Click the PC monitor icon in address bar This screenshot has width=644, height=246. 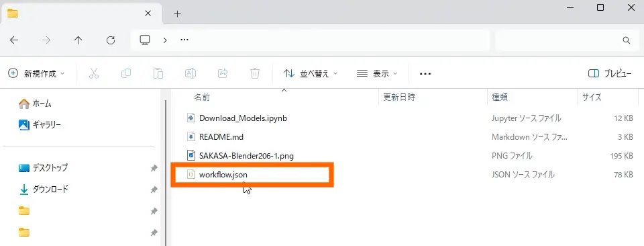(x=145, y=40)
